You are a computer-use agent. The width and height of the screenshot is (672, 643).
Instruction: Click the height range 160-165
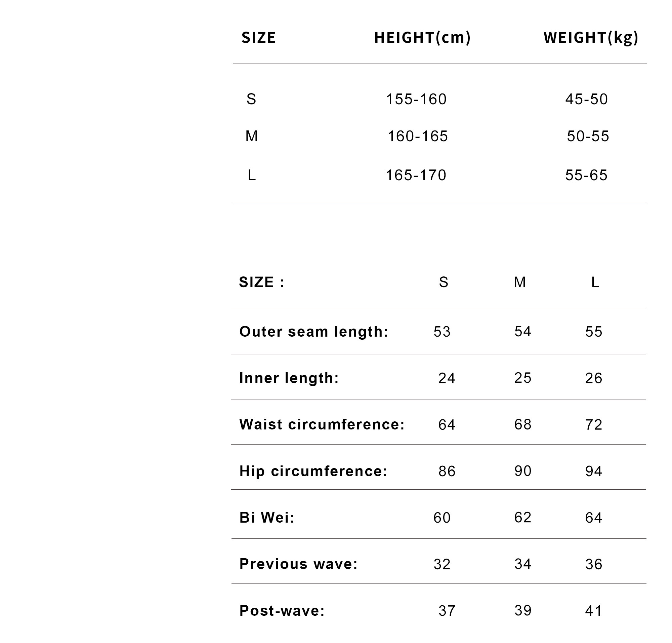pos(418,136)
